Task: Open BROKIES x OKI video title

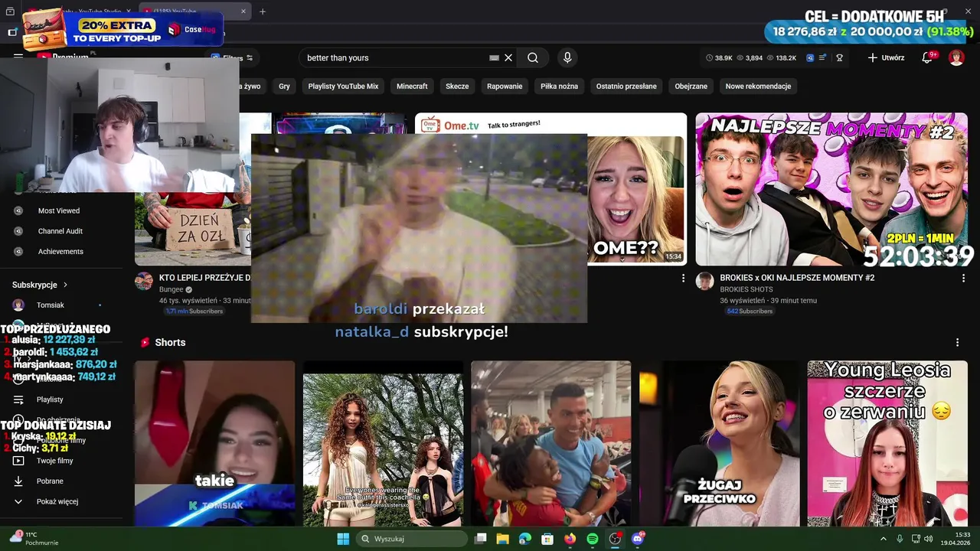Action: coord(797,278)
